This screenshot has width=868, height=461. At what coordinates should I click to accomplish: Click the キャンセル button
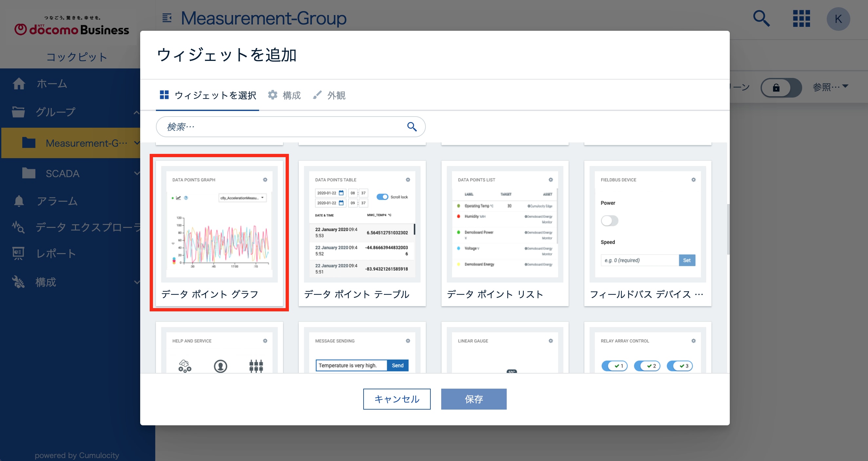397,399
